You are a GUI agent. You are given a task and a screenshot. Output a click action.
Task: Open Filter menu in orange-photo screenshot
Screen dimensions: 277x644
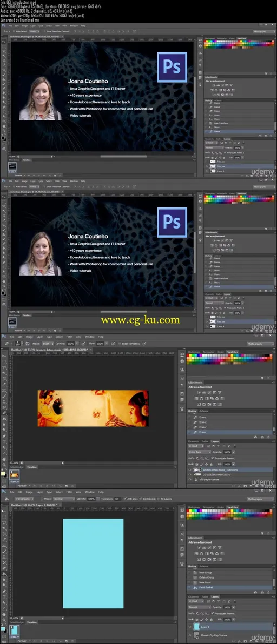(69, 337)
